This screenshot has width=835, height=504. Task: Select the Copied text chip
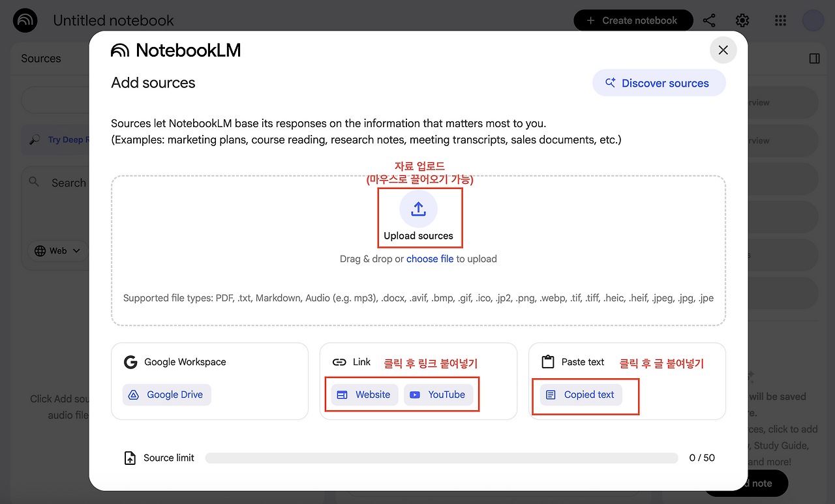[x=581, y=394]
